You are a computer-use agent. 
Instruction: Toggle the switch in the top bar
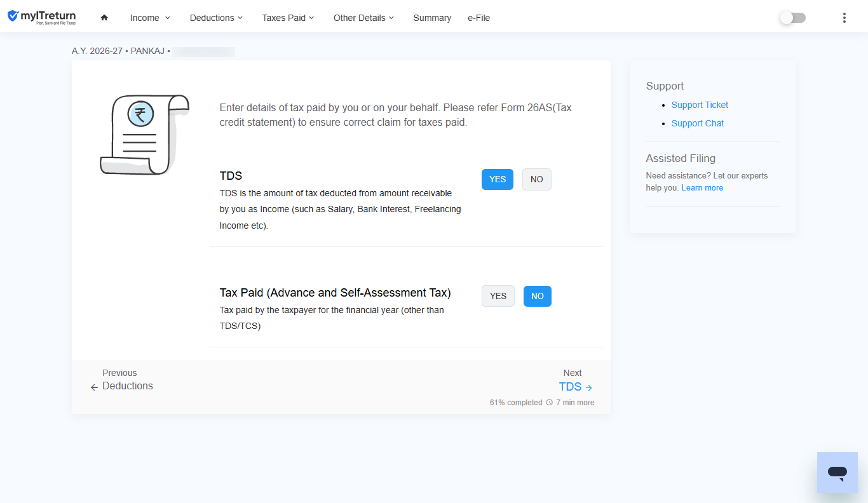(792, 18)
